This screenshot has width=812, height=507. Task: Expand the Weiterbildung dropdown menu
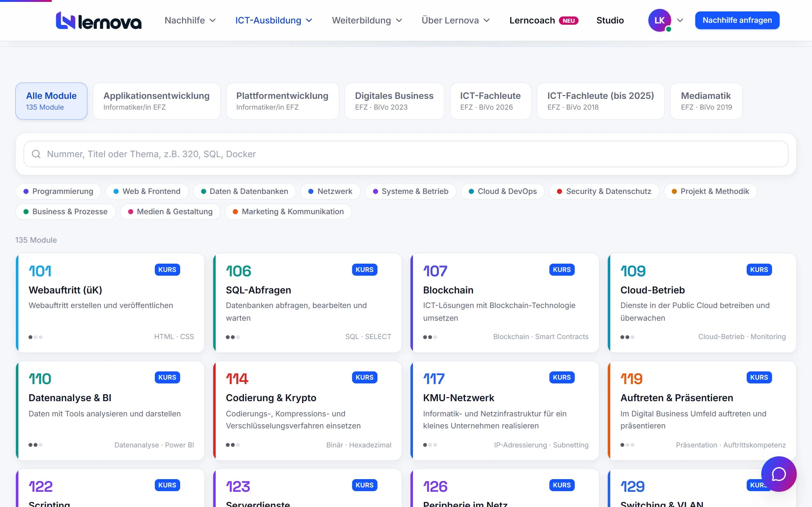367,21
